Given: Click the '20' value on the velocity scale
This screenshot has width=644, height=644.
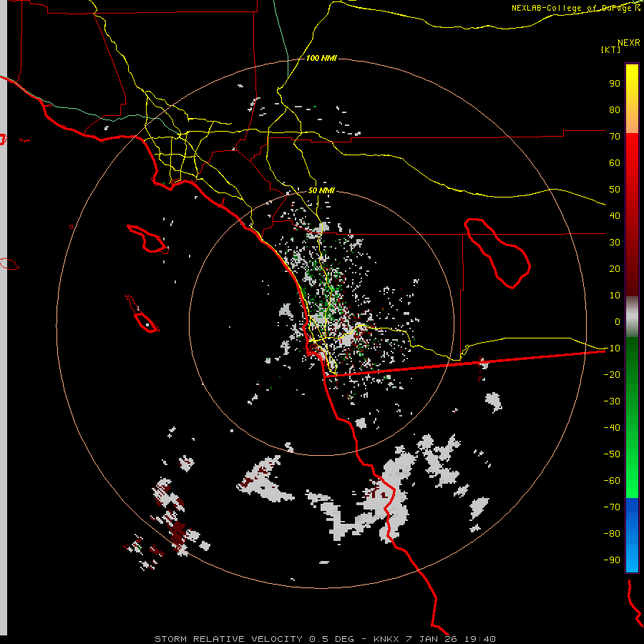Looking at the screenshot, I should click(x=615, y=269).
